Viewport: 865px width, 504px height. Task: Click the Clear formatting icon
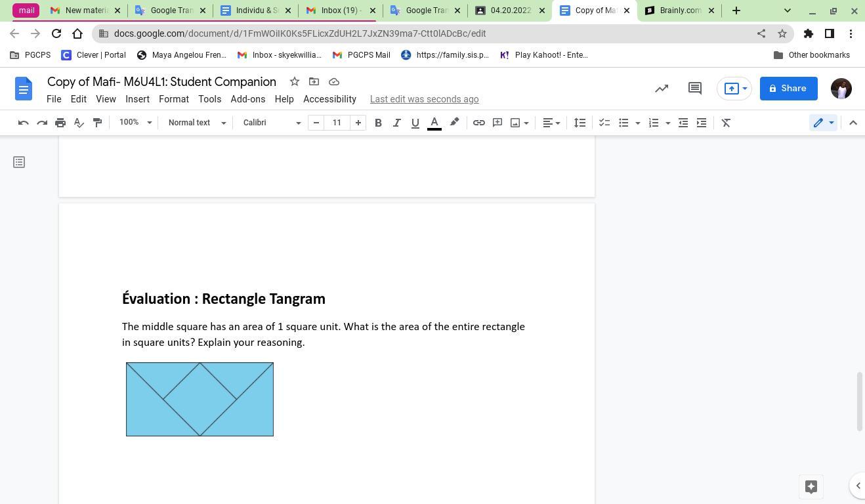[x=726, y=123]
